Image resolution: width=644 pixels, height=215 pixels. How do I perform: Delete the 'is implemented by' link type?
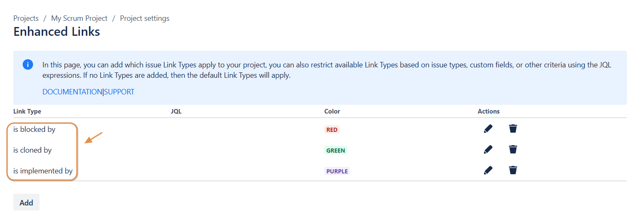[513, 170]
